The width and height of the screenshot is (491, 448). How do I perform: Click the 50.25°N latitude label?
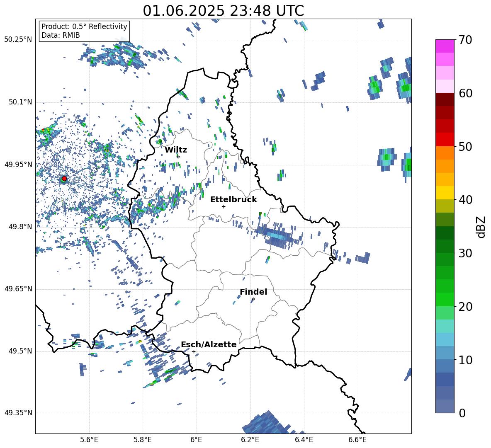[18, 40]
